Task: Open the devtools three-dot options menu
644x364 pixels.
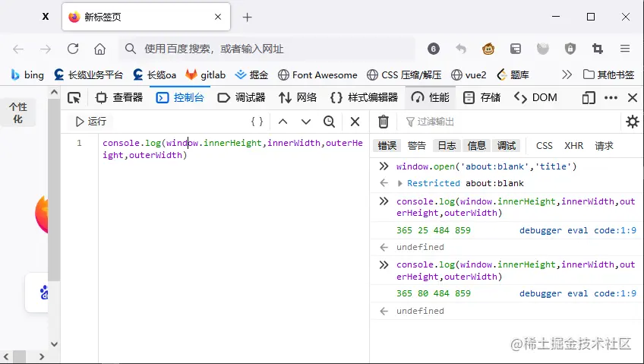Action: coord(611,98)
